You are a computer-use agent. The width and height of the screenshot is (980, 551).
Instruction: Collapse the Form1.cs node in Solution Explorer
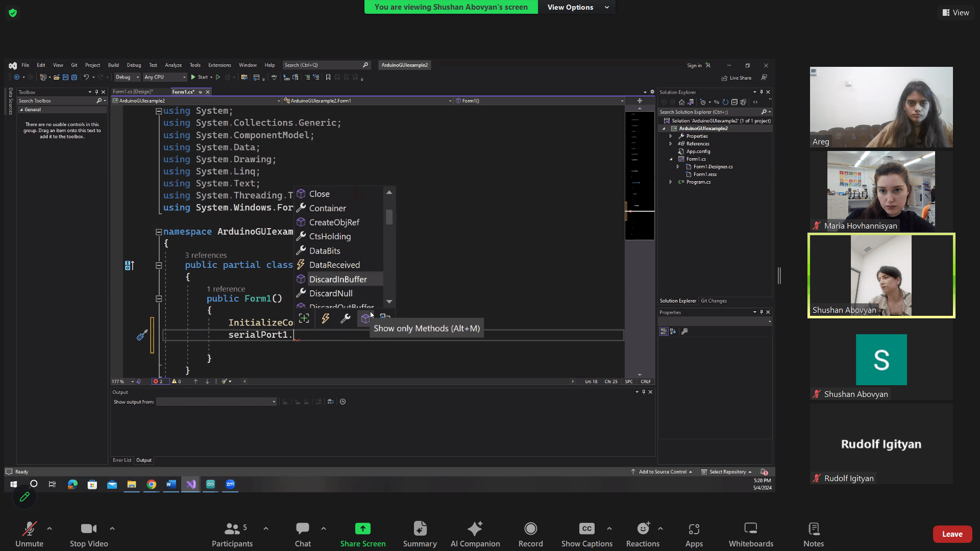[671, 159]
